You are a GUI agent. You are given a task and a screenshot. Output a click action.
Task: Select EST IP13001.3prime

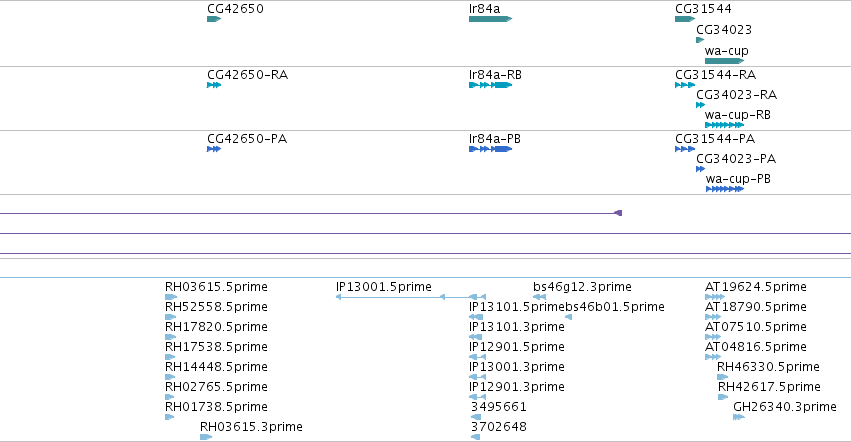click(517, 367)
